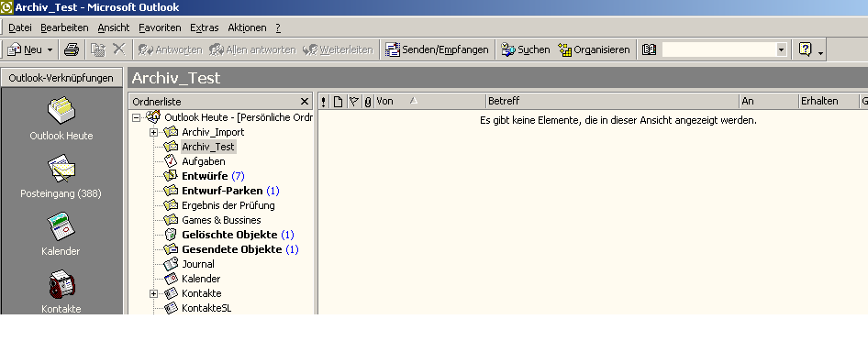
Task: Select Outlook Heute root in folder list
Action: point(238,117)
